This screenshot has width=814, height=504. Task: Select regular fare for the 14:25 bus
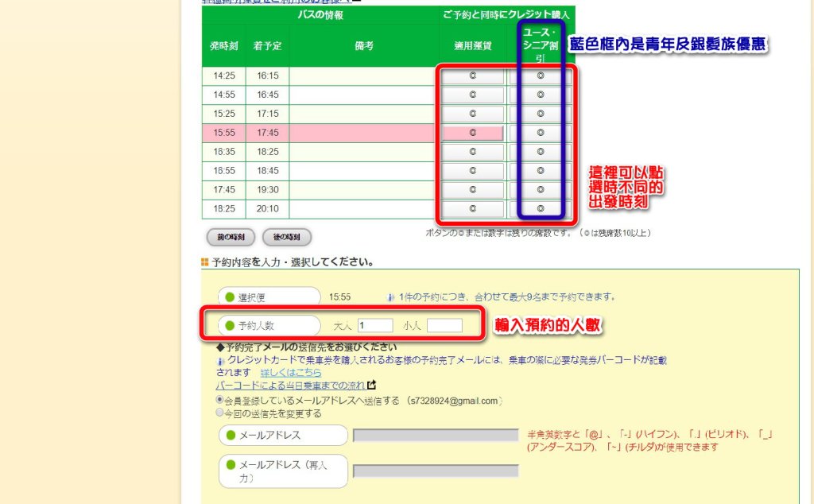(472, 76)
